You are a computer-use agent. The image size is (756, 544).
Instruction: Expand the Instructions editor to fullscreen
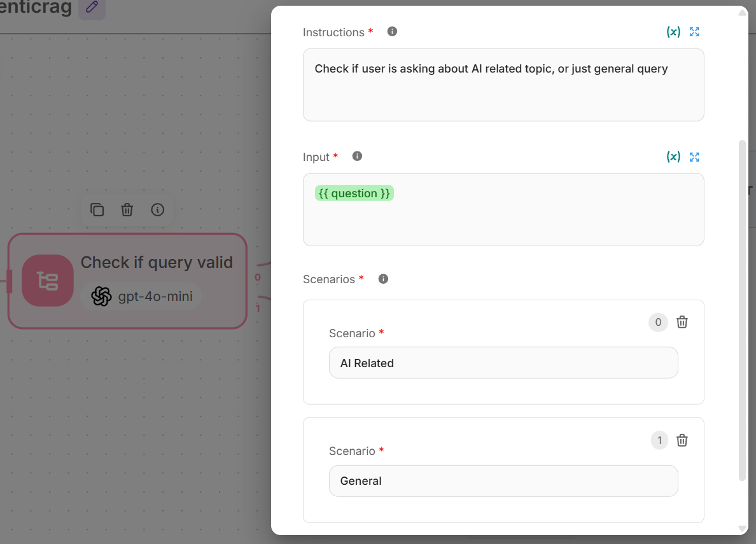694,32
